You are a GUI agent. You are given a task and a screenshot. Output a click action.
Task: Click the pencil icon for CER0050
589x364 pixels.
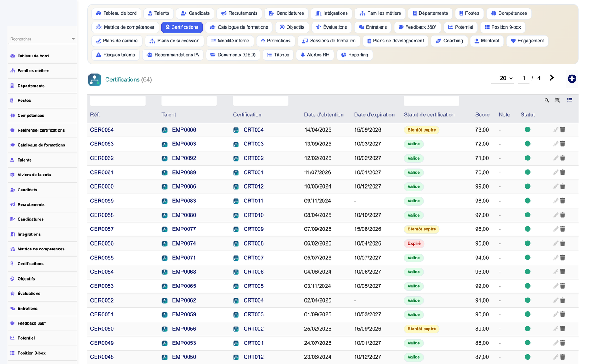(556, 329)
